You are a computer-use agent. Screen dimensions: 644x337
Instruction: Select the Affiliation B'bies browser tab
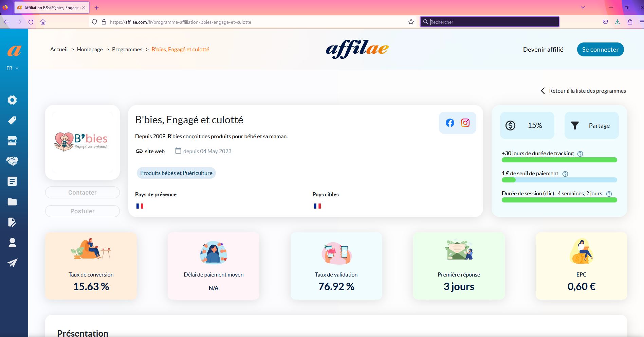tap(51, 7)
